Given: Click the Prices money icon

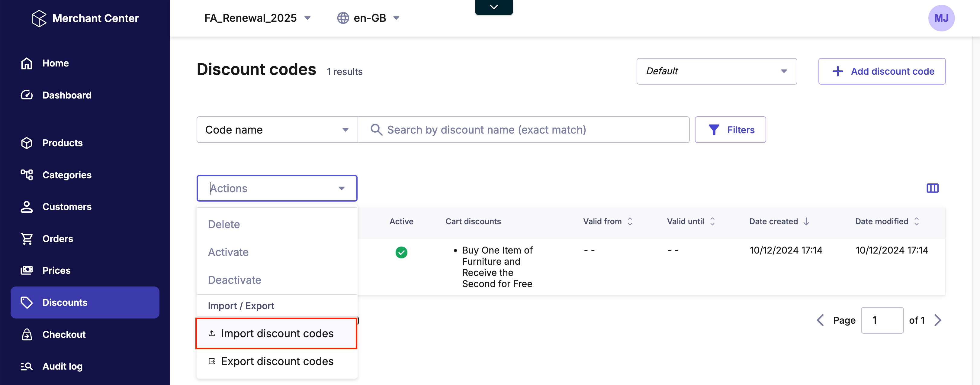Looking at the screenshot, I should tap(27, 270).
